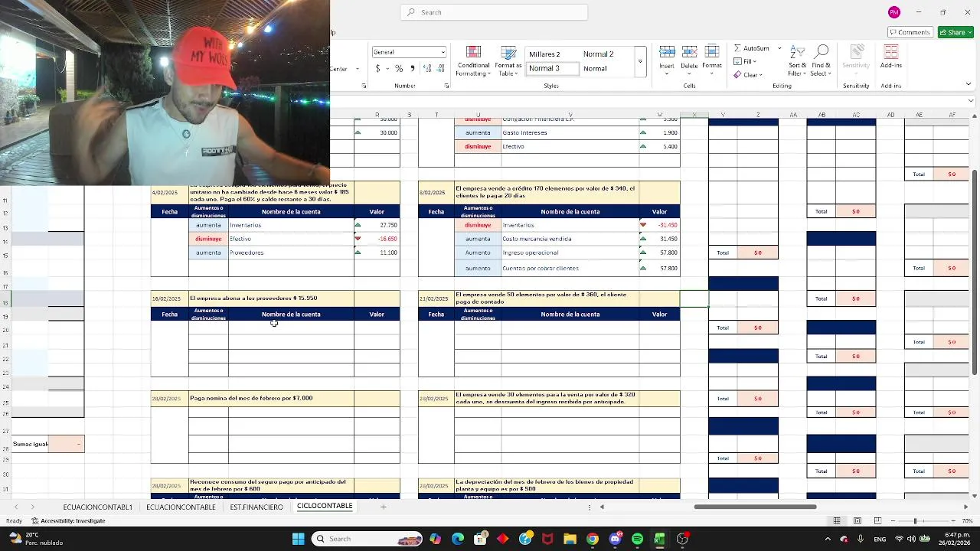This screenshot has width=980, height=551.
Task: Select Costo mercancía vendida cell
Action: coord(570,239)
